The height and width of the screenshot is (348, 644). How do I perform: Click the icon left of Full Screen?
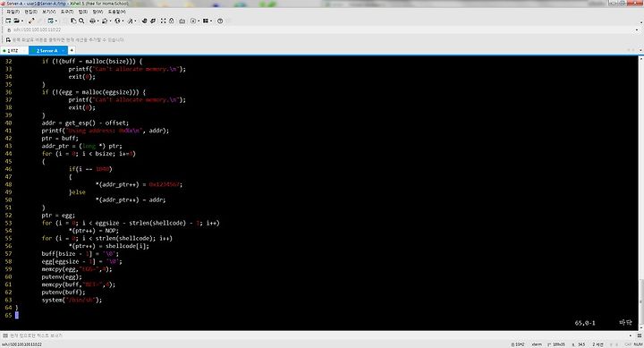(153, 21)
